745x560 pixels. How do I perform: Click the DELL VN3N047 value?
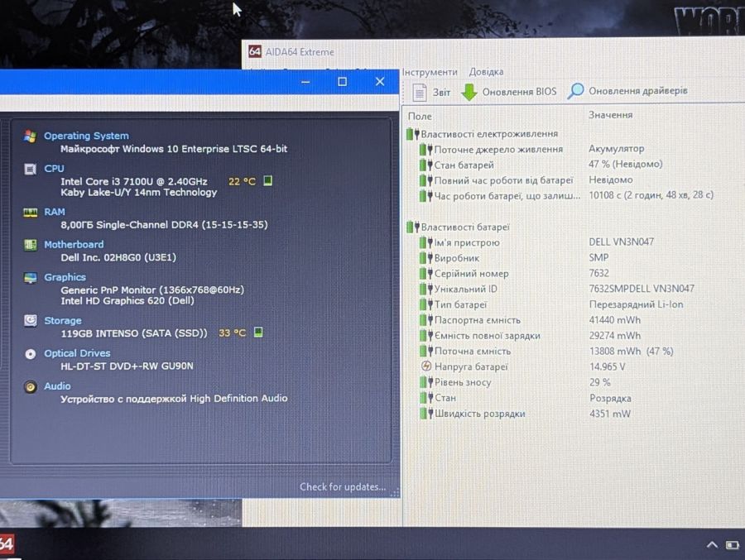point(621,242)
